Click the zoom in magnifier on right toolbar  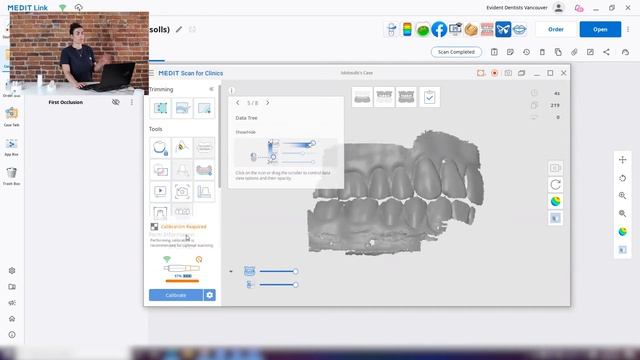tap(622, 196)
